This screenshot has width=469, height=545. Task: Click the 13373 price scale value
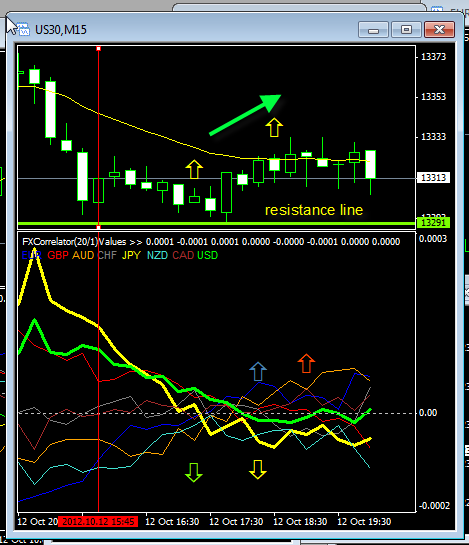tap(433, 57)
